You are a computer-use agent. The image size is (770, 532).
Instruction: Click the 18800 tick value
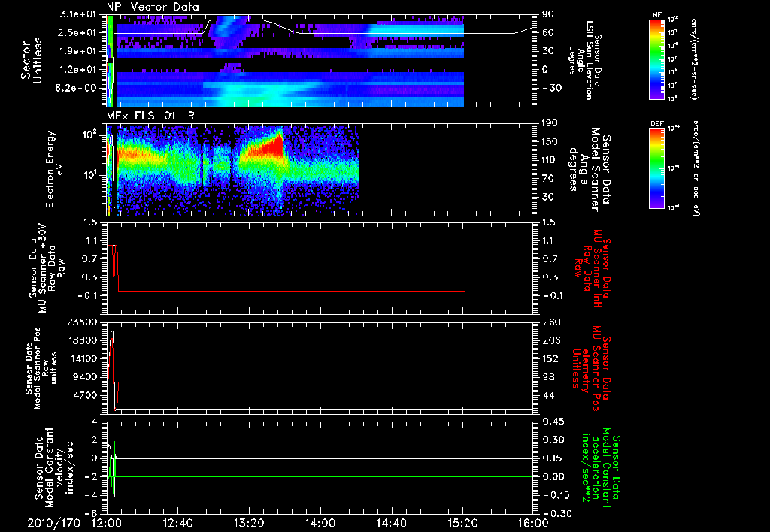point(83,340)
